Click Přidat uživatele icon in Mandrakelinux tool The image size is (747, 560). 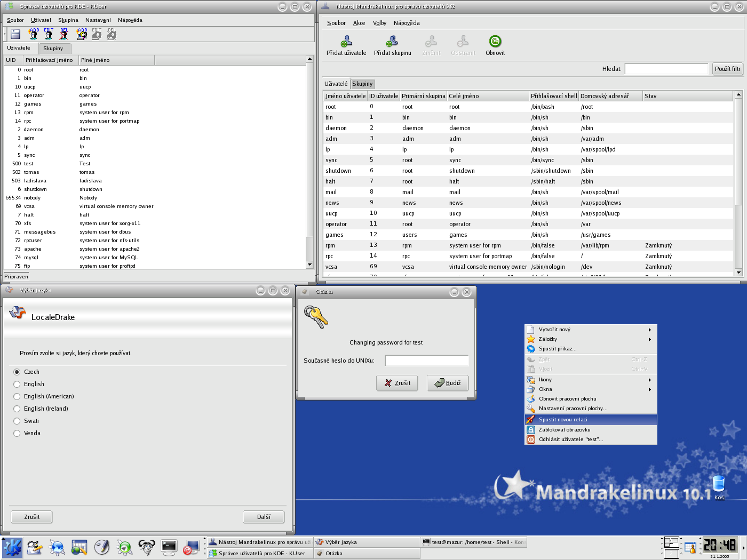[346, 41]
